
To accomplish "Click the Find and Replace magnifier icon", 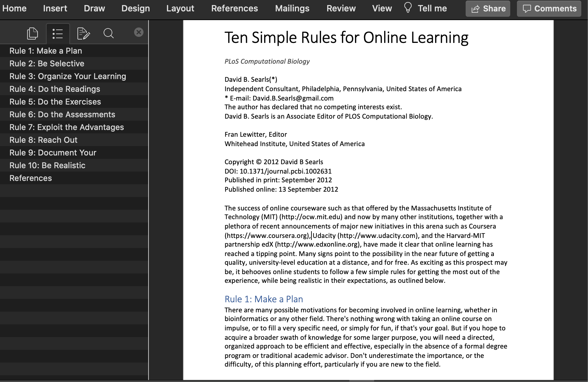I will [x=109, y=34].
